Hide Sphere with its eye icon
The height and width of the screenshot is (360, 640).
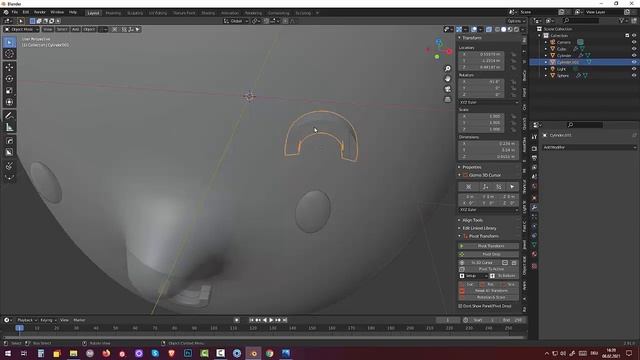pyautogui.click(x=634, y=75)
